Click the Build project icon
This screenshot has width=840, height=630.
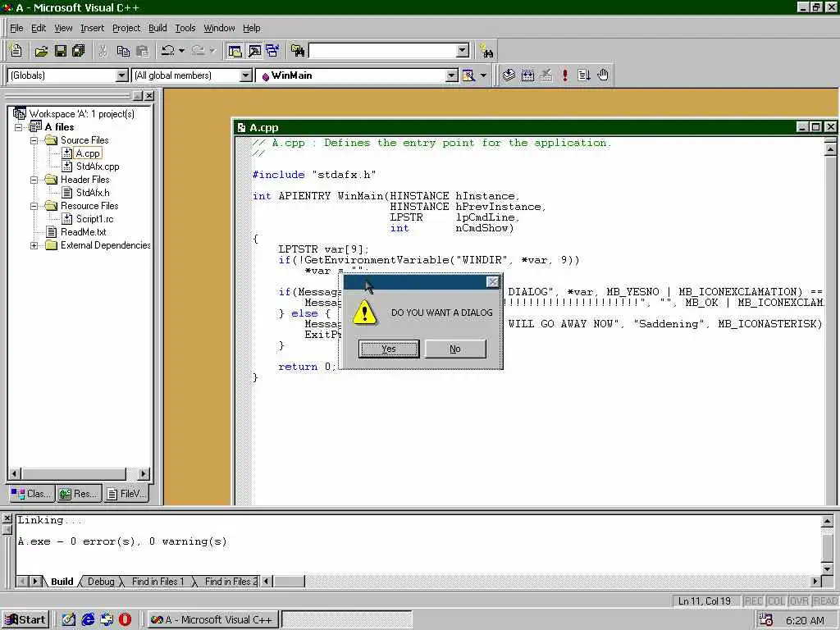point(527,75)
